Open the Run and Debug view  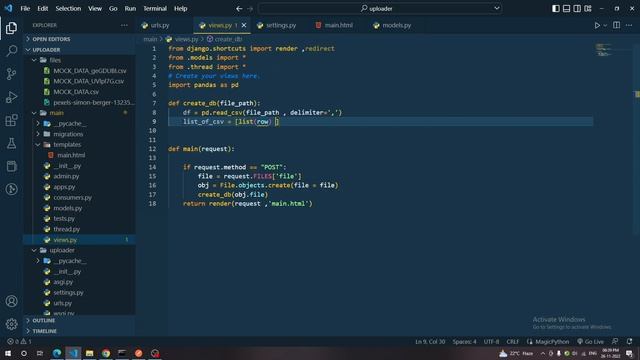pos(11,97)
